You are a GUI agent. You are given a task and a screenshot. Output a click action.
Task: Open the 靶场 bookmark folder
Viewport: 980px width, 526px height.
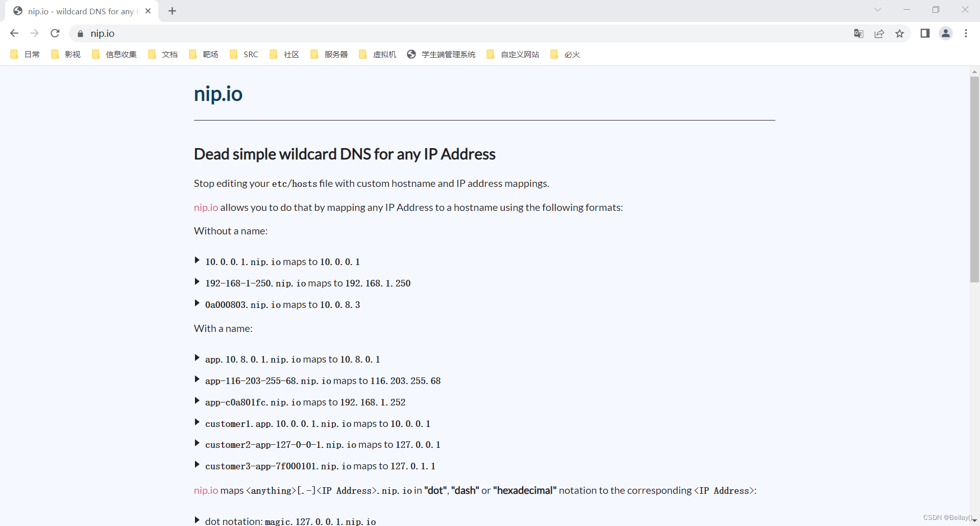(204, 54)
